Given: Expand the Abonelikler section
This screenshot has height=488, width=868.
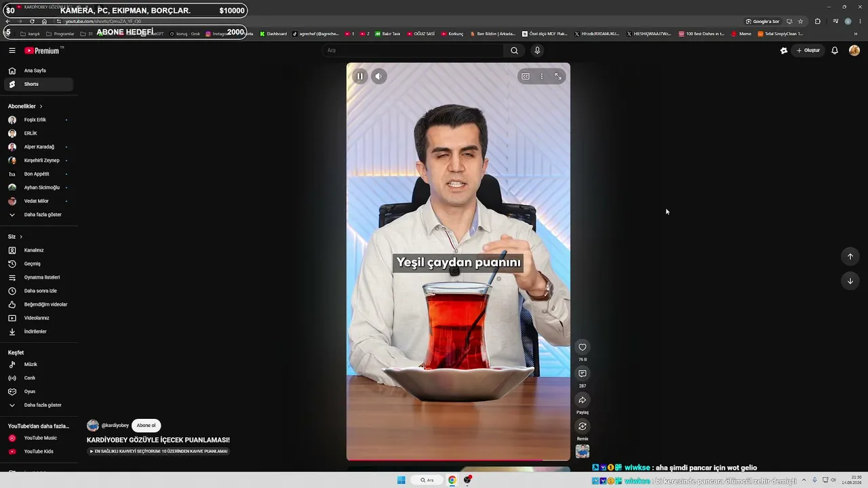Looking at the screenshot, I should (x=25, y=106).
